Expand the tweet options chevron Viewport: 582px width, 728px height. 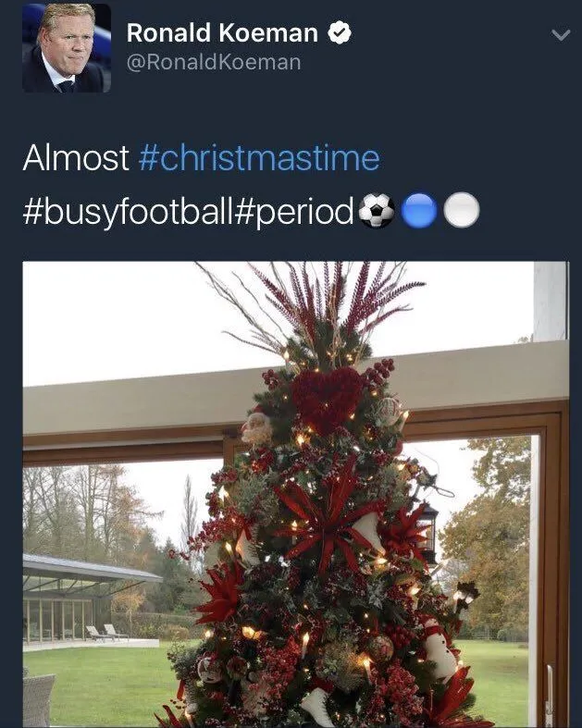[560, 35]
